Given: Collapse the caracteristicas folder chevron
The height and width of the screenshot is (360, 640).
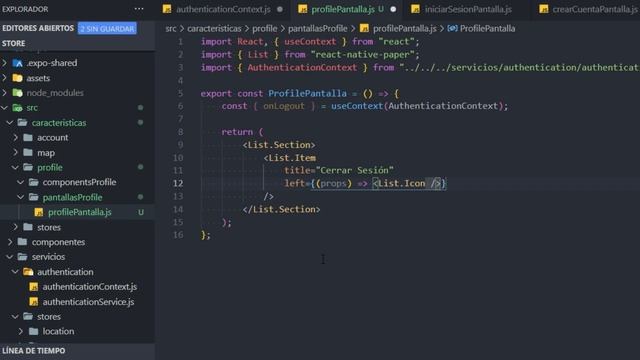Looking at the screenshot, I should (10, 122).
